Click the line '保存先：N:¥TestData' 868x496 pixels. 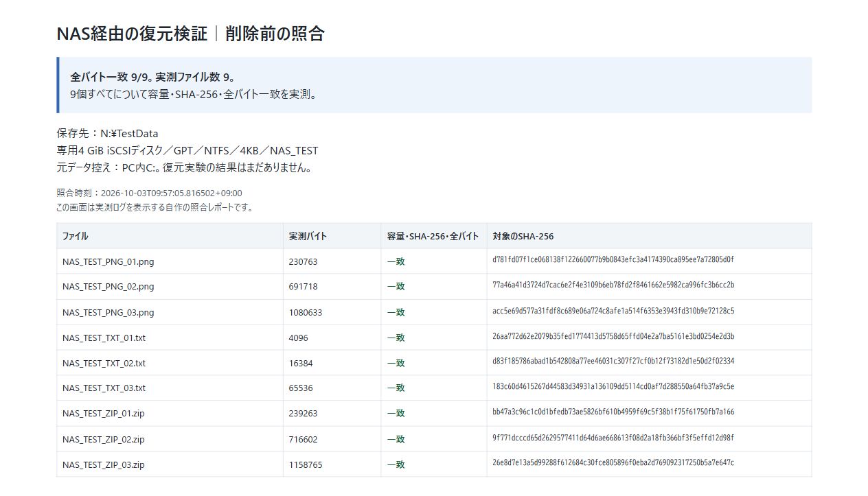pos(107,134)
